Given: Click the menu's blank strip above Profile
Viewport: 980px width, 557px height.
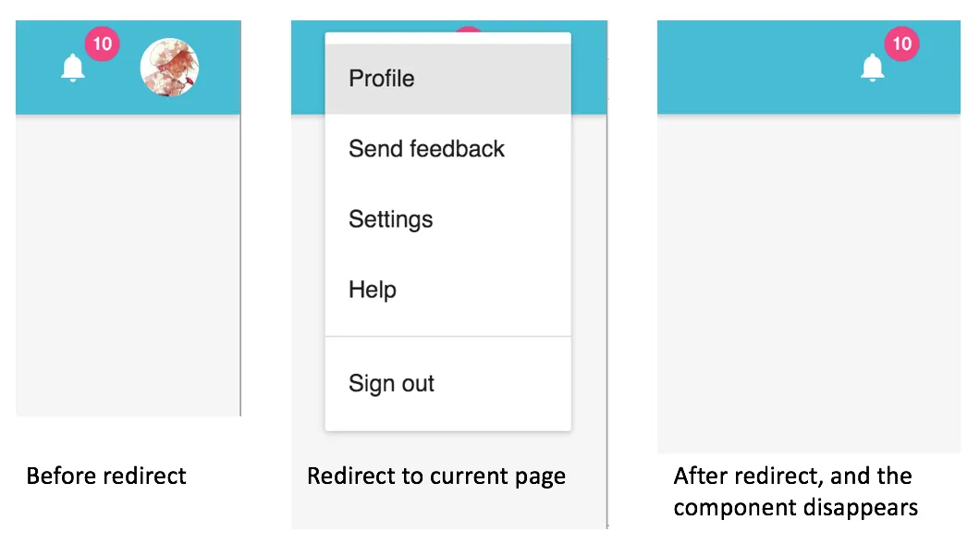Looking at the screenshot, I should point(448,38).
